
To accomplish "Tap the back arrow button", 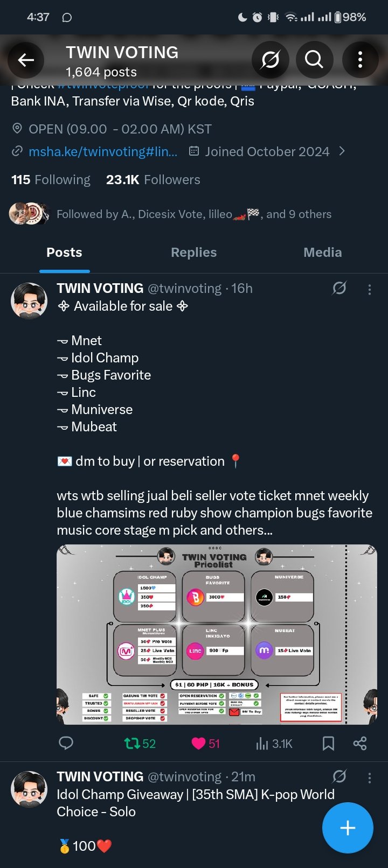I will 26,60.
